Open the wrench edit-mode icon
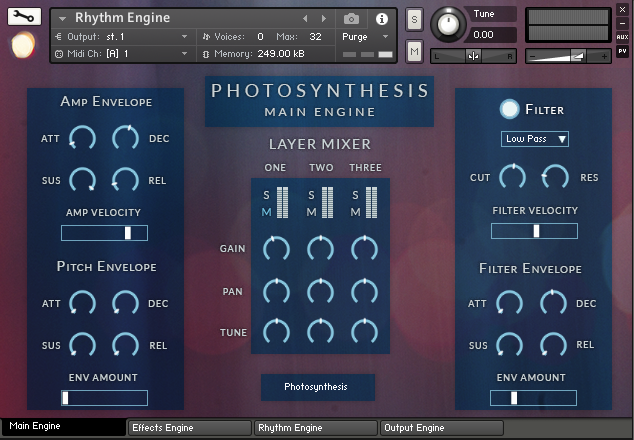Image resolution: width=634 pixels, height=440 pixels. [x=24, y=17]
